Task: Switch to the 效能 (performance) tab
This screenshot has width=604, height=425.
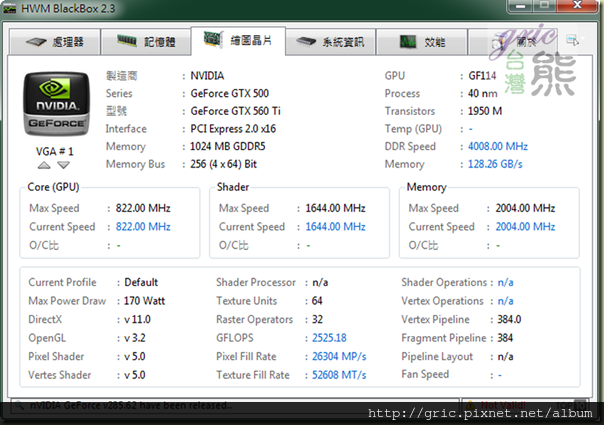Action: point(422,42)
